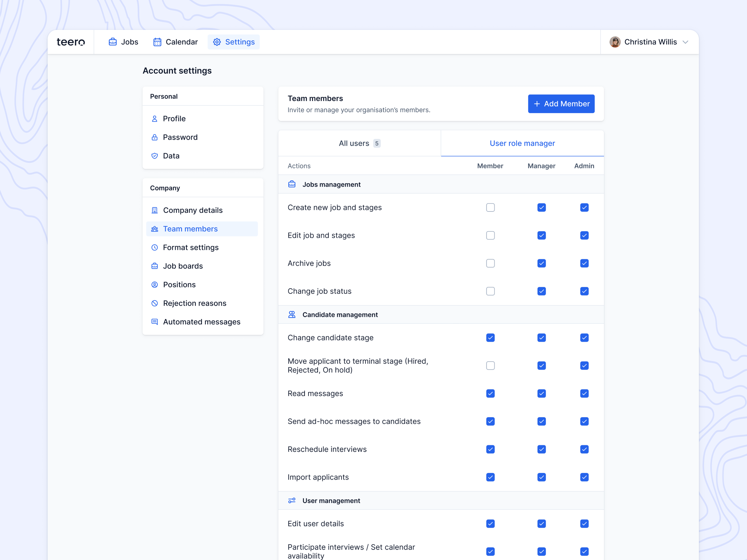747x560 pixels.
Task: Open the Settings navigation item
Action: [x=234, y=42]
